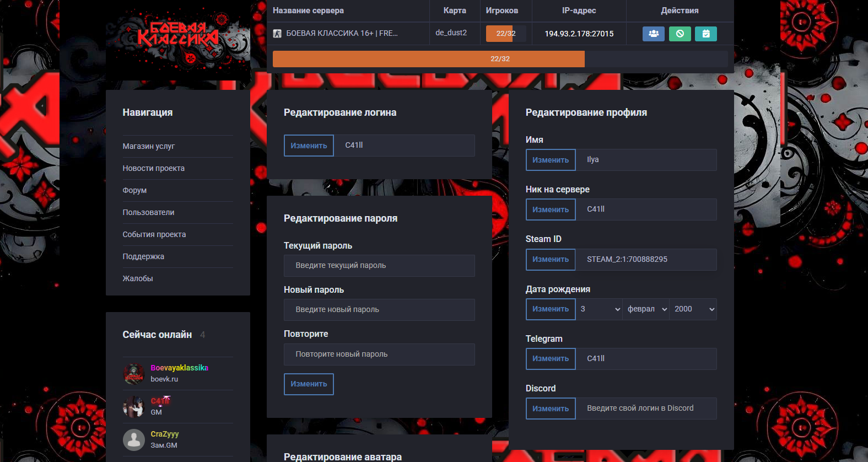Click the C41ll user avatar in online list
The image size is (868, 462).
click(x=133, y=406)
